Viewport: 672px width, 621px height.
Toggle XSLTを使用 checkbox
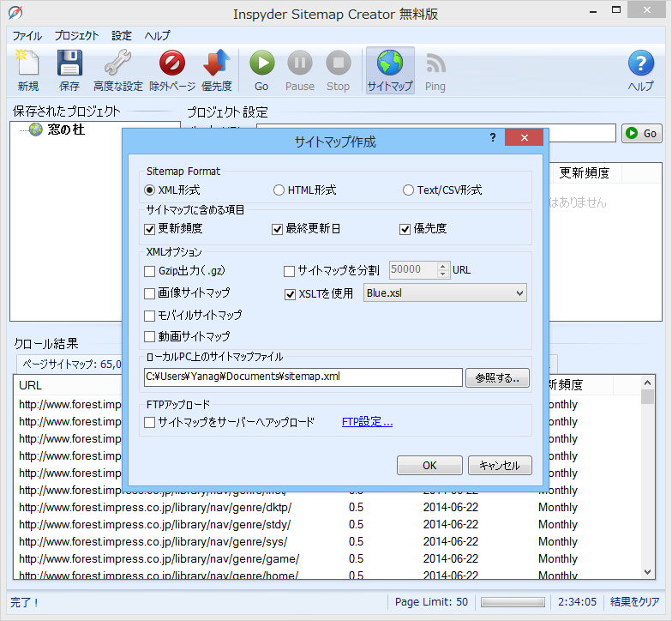290,295
